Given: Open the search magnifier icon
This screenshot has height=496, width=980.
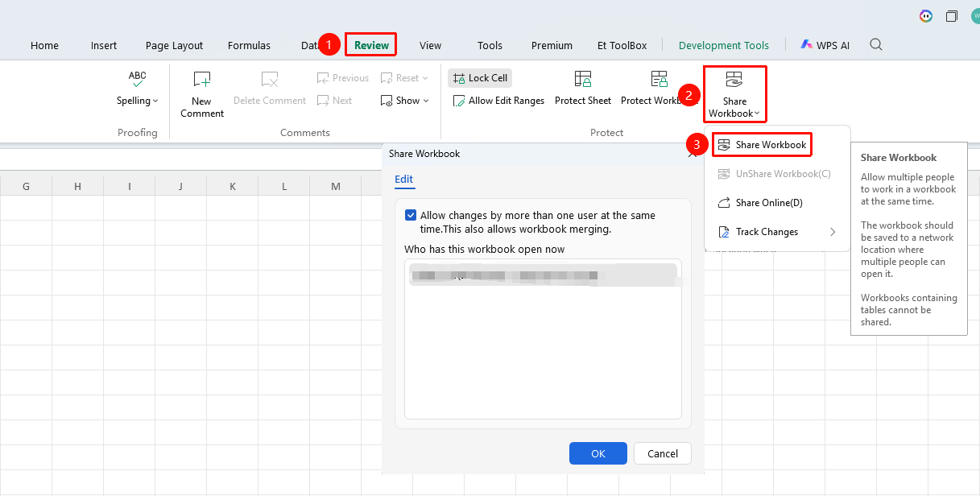Looking at the screenshot, I should [x=876, y=45].
